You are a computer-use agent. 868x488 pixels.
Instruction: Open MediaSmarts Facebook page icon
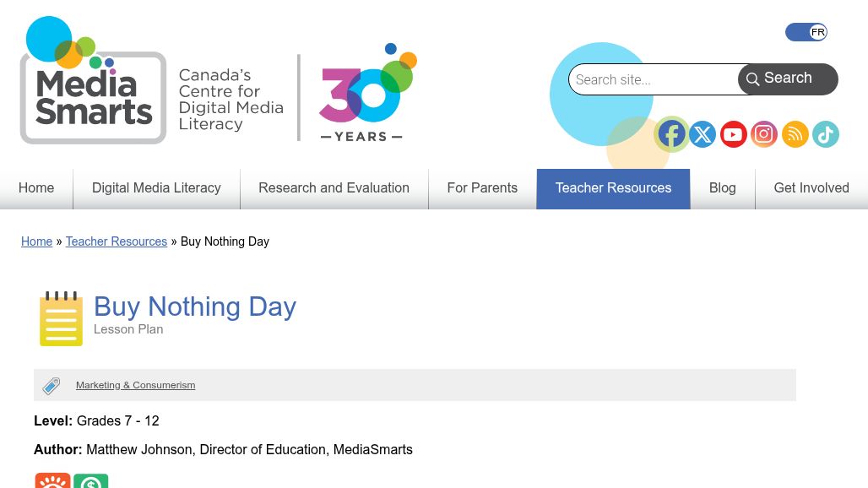pyautogui.click(x=671, y=134)
